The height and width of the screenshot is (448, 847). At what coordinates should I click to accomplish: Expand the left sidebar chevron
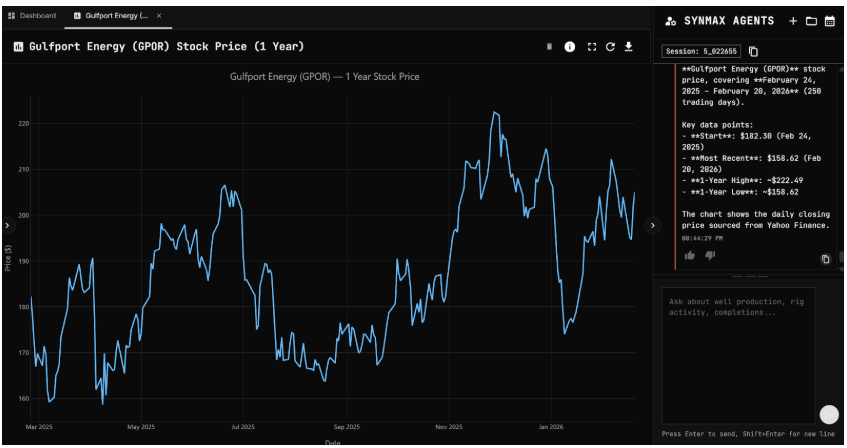pyautogui.click(x=7, y=226)
